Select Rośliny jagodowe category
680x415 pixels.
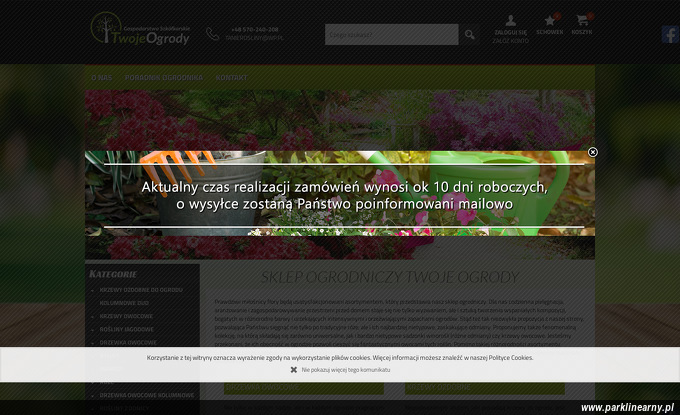click(127, 329)
